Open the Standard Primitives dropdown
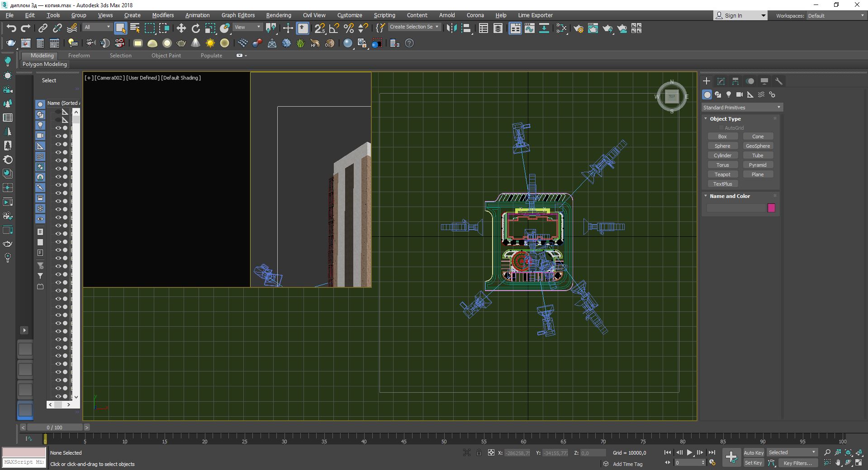Image resolution: width=868 pixels, height=470 pixels. pyautogui.click(x=742, y=108)
